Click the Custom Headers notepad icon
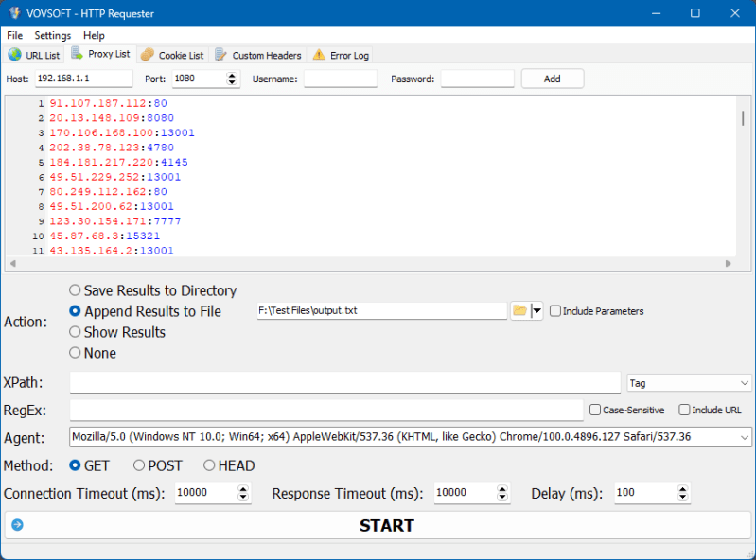 pos(220,55)
